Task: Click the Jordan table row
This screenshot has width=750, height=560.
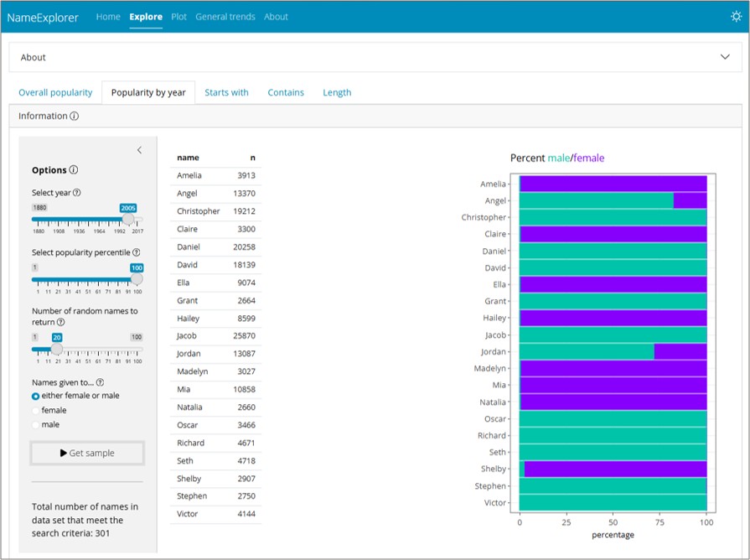Action: [215, 354]
